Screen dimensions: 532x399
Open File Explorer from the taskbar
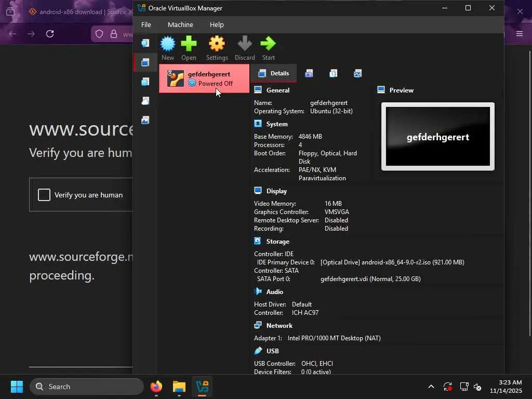click(x=179, y=387)
